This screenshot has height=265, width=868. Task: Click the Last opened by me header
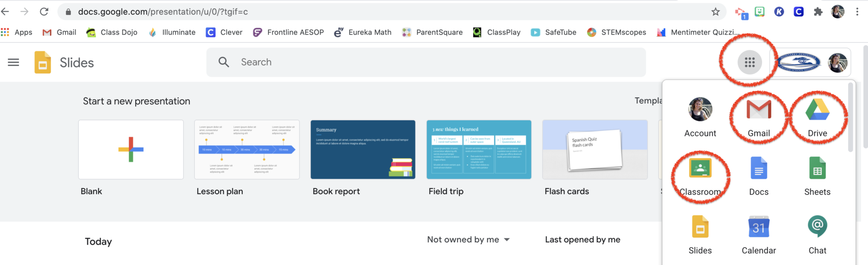tap(582, 240)
